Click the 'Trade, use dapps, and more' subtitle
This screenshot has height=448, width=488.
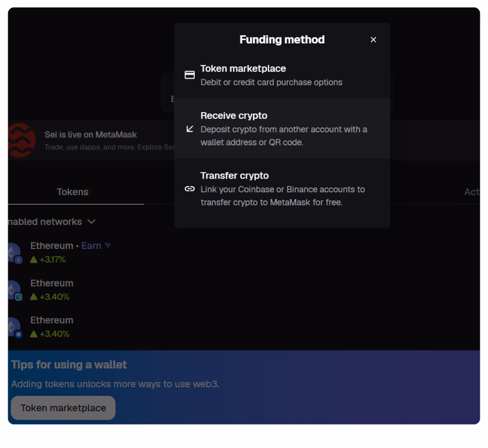click(109, 147)
